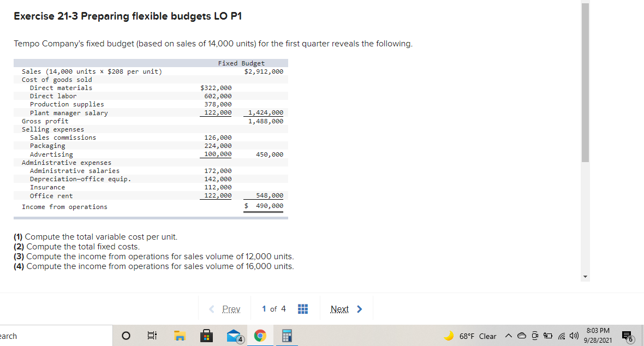The height and width of the screenshot is (346, 644).
Task: Open the Mail app showing 4 notifications
Action: coord(234,336)
